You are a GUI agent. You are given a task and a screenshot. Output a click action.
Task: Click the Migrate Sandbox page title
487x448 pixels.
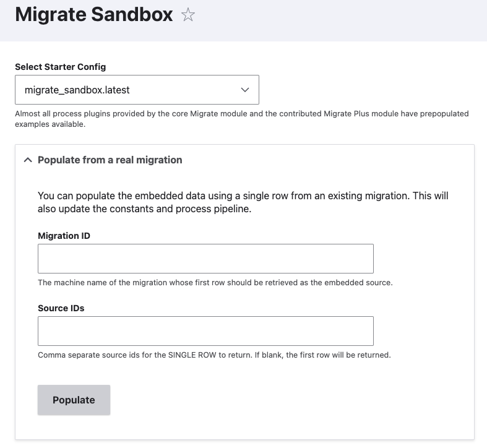(x=94, y=15)
